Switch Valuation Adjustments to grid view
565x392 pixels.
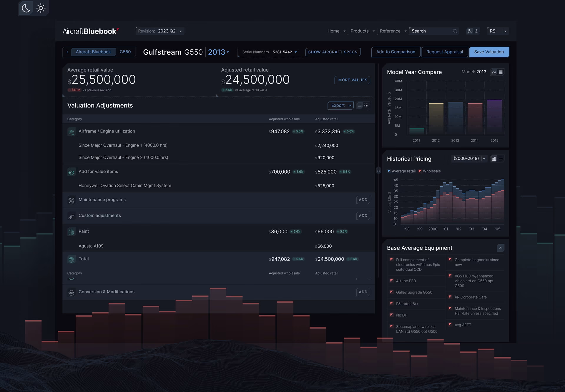366,105
